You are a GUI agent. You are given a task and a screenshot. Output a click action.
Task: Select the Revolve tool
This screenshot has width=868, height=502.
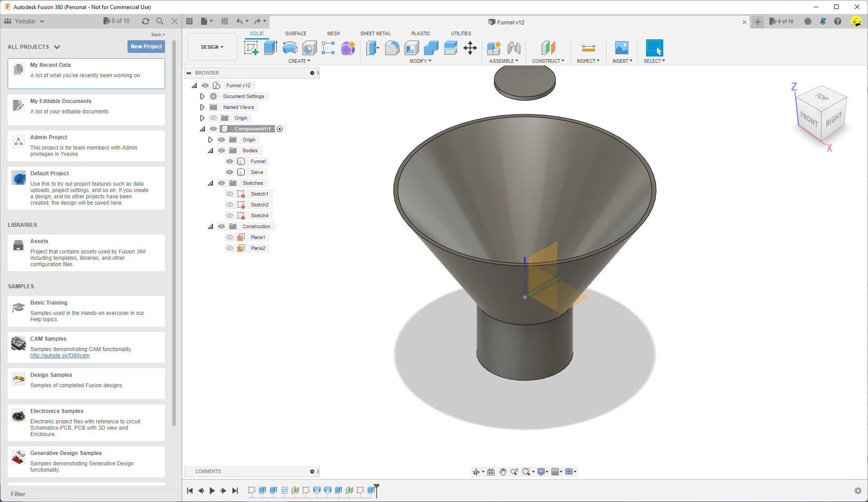tap(290, 48)
